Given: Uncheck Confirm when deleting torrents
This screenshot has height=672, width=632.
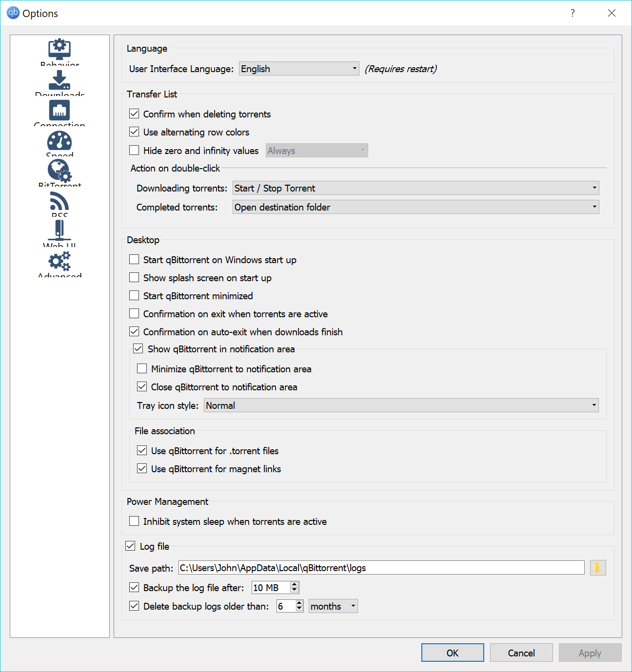Looking at the screenshot, I should pyautogui.click(x=134, y=114).
